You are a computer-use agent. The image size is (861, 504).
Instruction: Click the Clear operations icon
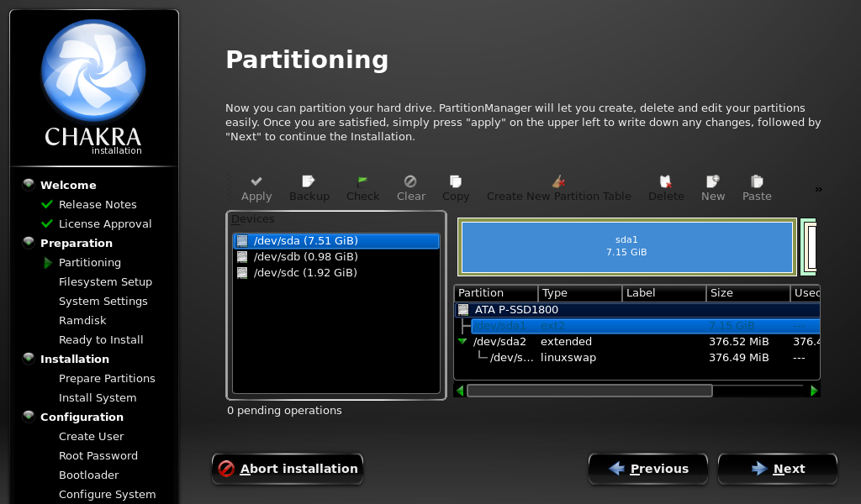pos(410,181)
